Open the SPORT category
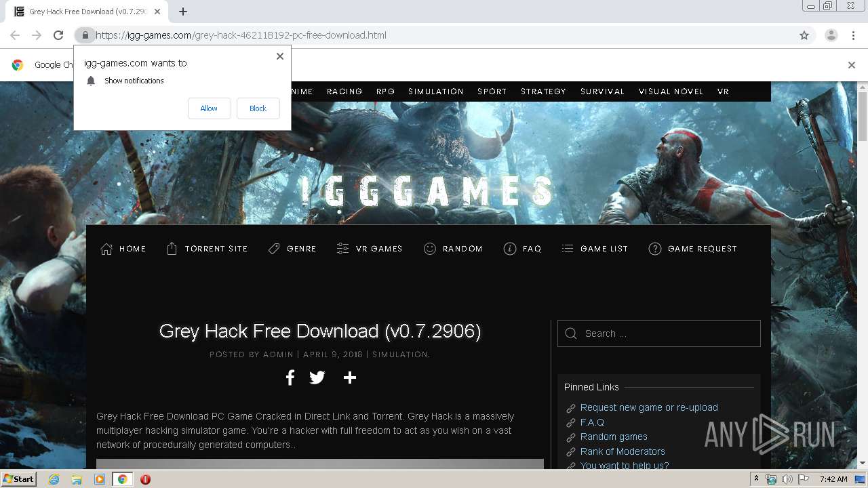 point(492,91)
